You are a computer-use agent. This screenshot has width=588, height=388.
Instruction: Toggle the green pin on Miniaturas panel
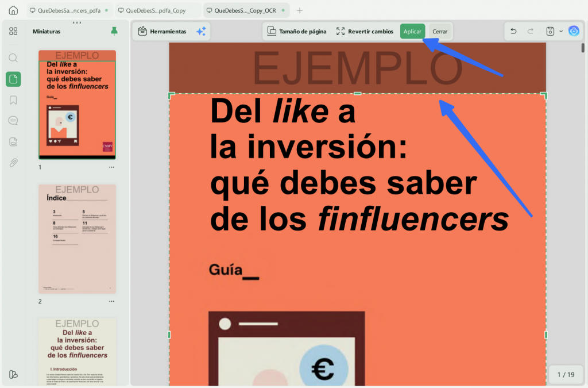click(x=114, y=31)
